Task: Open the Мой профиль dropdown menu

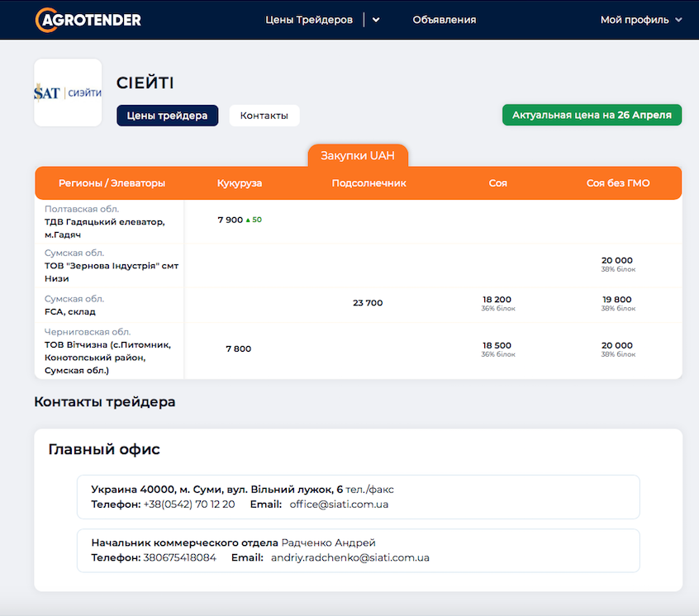Action: pos(641,20)
